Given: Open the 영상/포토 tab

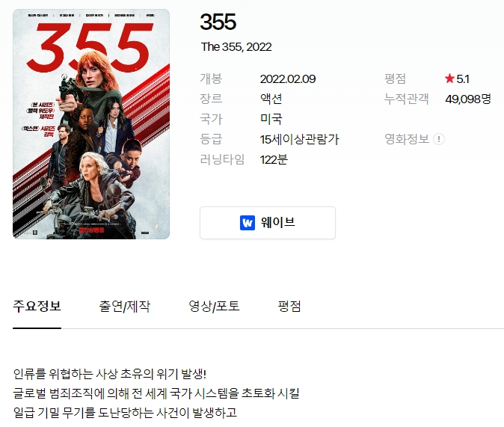Looking at the screenshot, I should 214,306.
